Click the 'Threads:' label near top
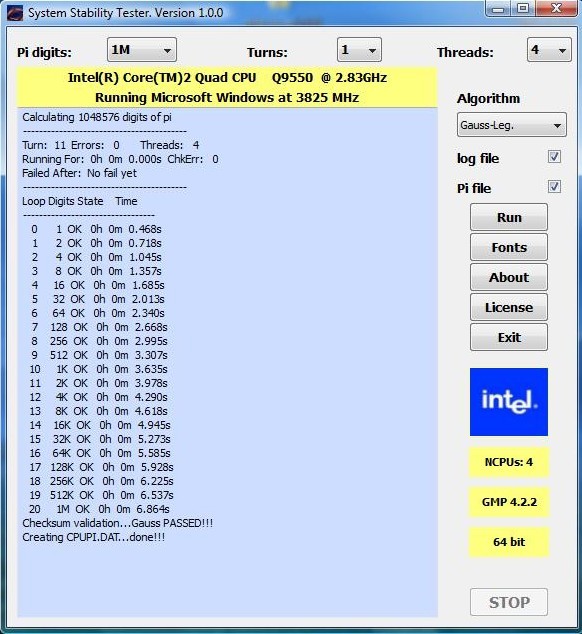The height and width of the screenshot is (634, 582). (x=465, y=53)
